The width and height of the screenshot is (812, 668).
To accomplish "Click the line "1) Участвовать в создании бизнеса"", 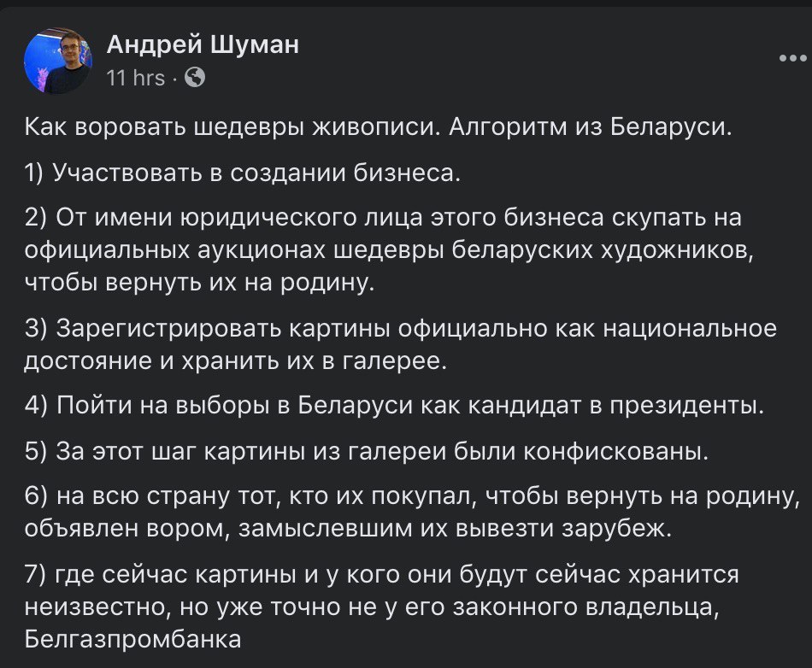I will click(x=243, y=173).
